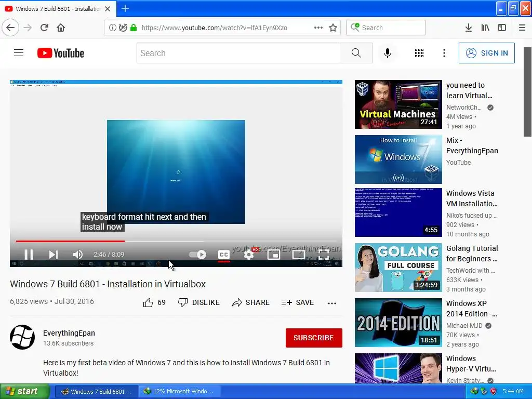Open the Firefox application hamburger menu
Screen dimensions: 532x399
[x=522, y=28]
